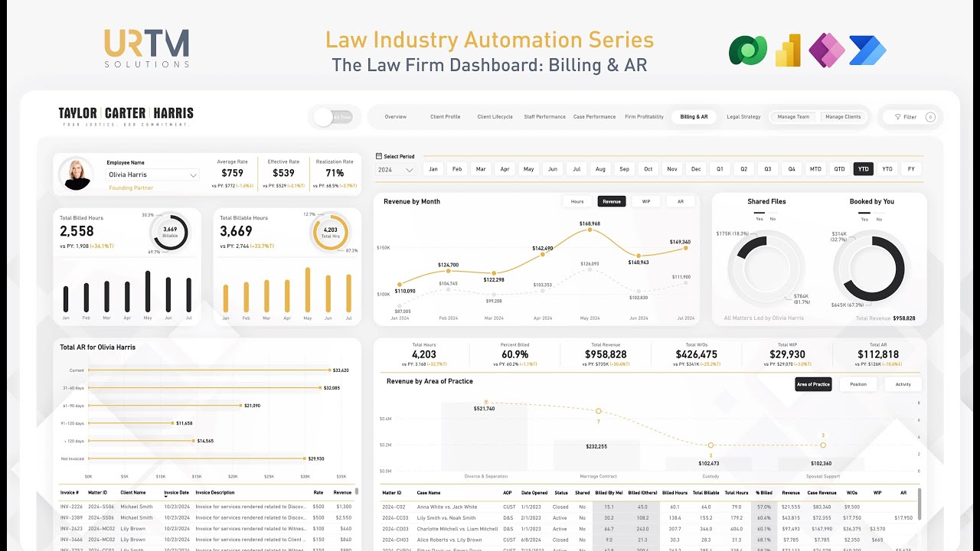Select the May month button
The image size is (980, 551).
point(528,169)
